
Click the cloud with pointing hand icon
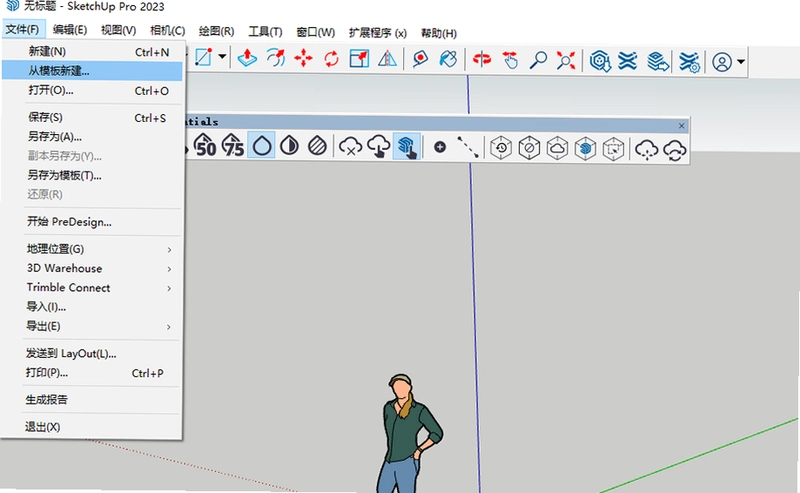click(x=379, y=146)
